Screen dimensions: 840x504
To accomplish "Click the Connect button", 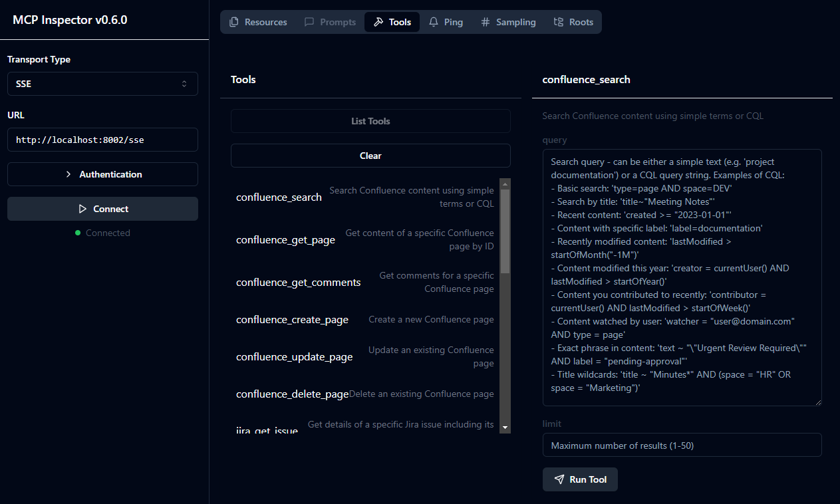I will tap(102, 209).
